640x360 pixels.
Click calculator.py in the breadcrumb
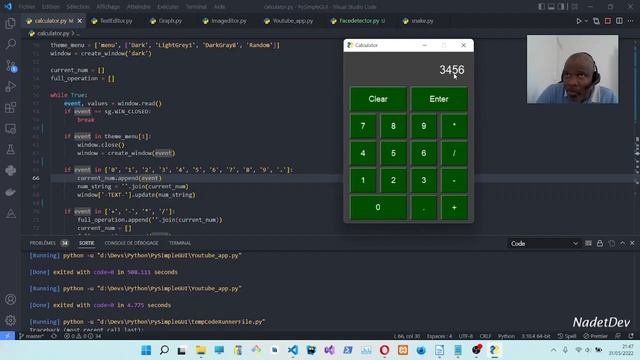point(53,33)
